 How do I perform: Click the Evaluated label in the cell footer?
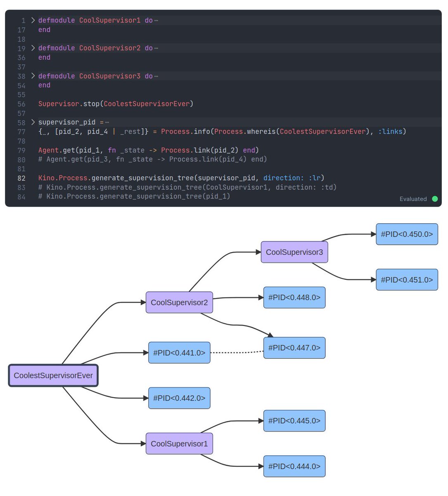pos(413,199)
